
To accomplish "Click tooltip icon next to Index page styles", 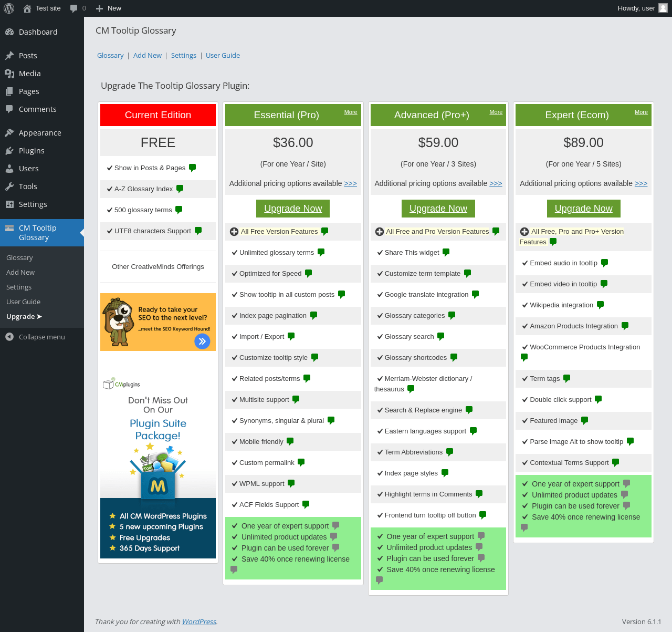I will 445,473.
